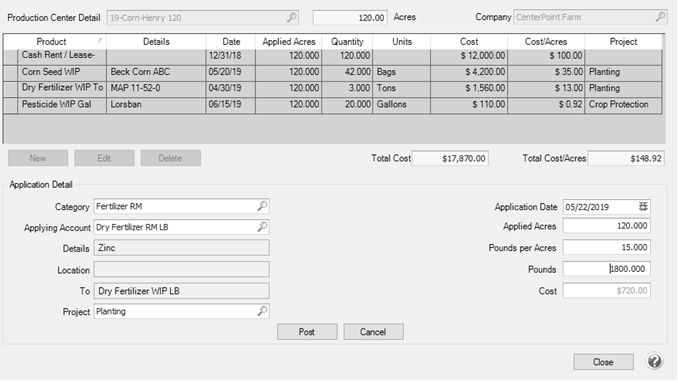Viewport: 678px width, 383px height.
Task: Click the Pounds field 1800.000
Action: [x=607, y=269]
